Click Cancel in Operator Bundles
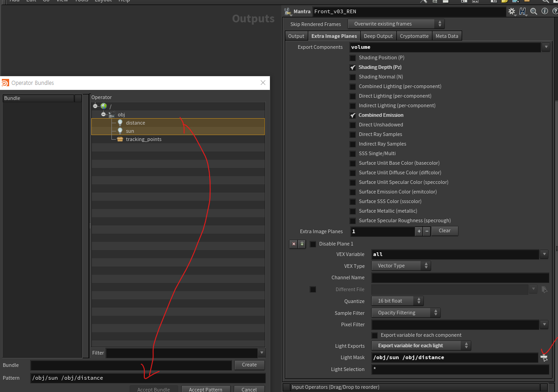The height and width of the screenshot is (392, 558). pos(249,390)
